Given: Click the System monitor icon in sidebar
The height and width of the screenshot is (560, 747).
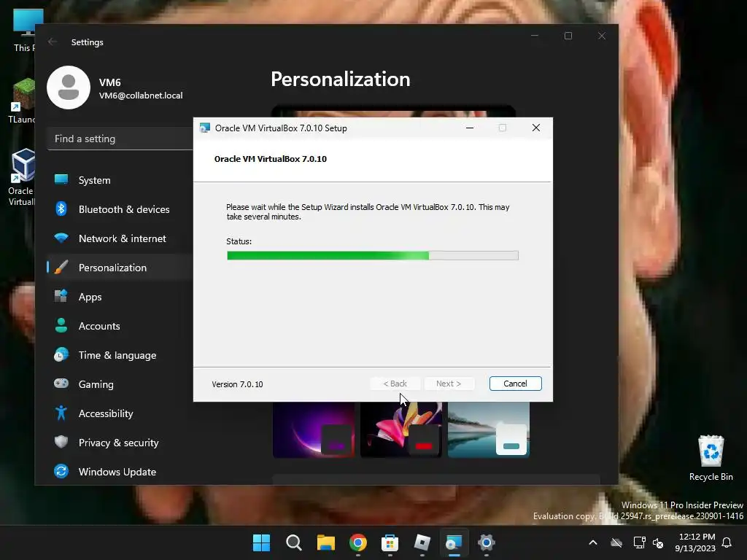Looking at the screenshot, I should coord(61,179).
